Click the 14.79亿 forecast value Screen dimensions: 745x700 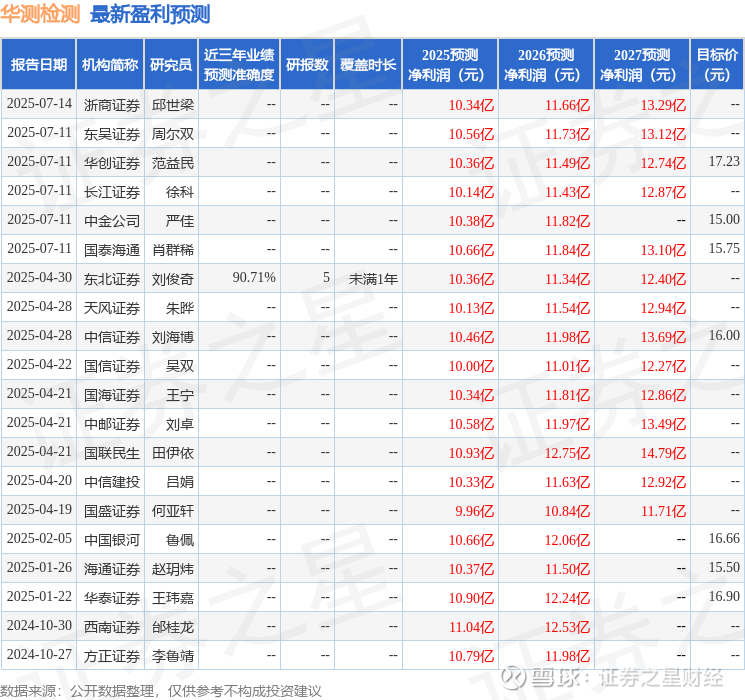(x=663, y=453)
